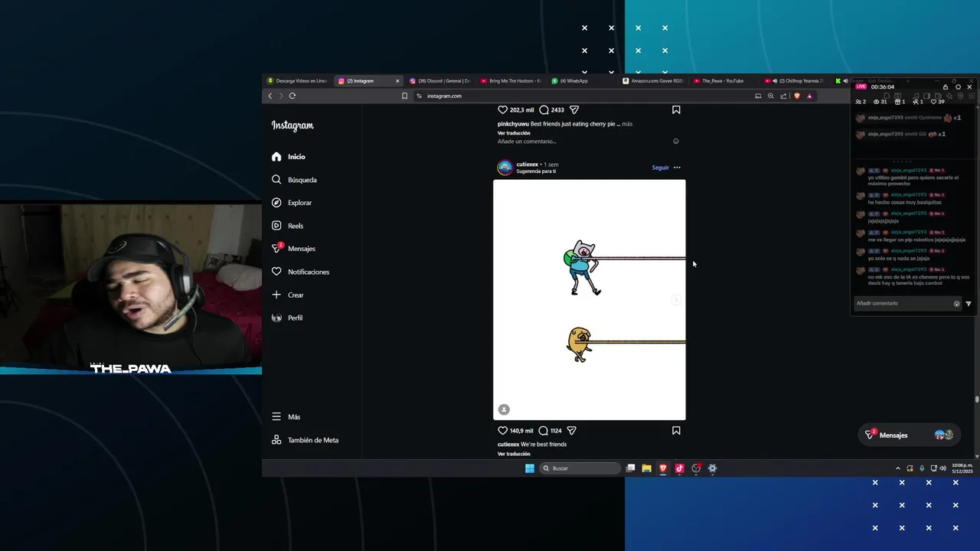This screenshot has width=980, height=551.
Task: Follow cutiexex with Seguir
Action: pos(660,168)
